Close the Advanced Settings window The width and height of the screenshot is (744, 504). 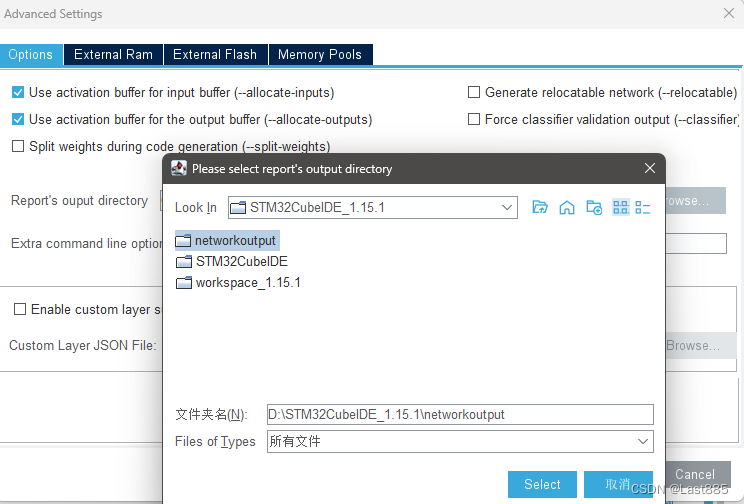729,13
